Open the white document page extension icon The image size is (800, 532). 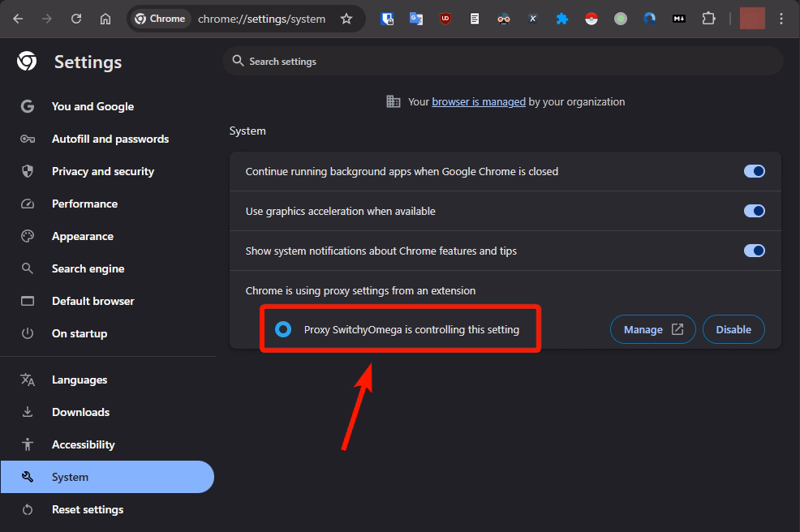(x=475, y=19)
